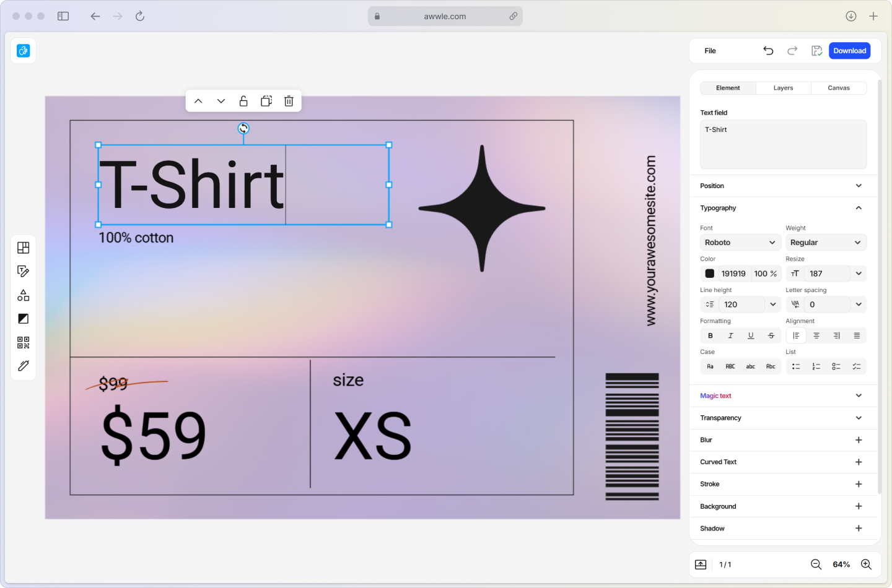Image resolution: width=892 pixels, height=588 pixels.
Task: Click the lock icon in floating toolbar
Action: [x=243, y=101]
